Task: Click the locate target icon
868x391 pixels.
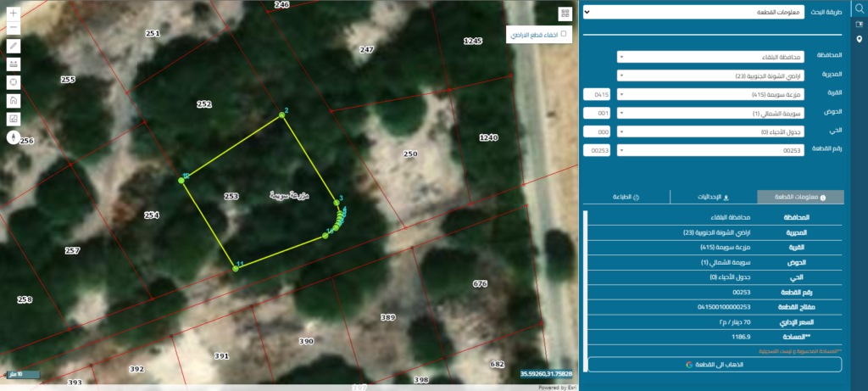Action: 14,82
